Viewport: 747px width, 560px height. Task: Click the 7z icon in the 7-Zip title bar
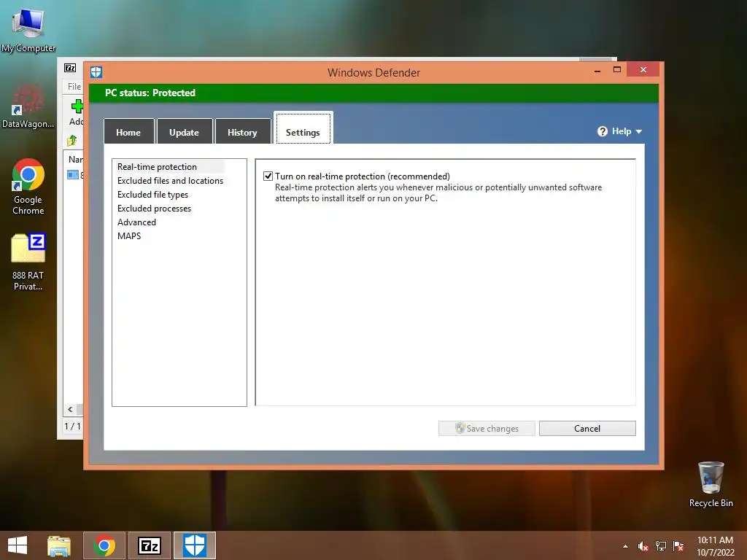pyautogui.click(x=70, y=68)
